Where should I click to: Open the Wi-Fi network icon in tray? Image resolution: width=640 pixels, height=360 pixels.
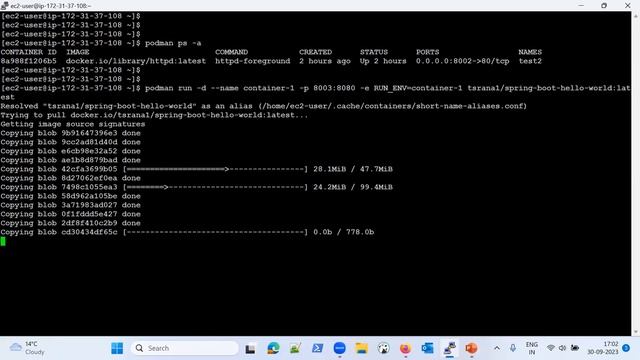pyautogui.click(x=550, y=348)
